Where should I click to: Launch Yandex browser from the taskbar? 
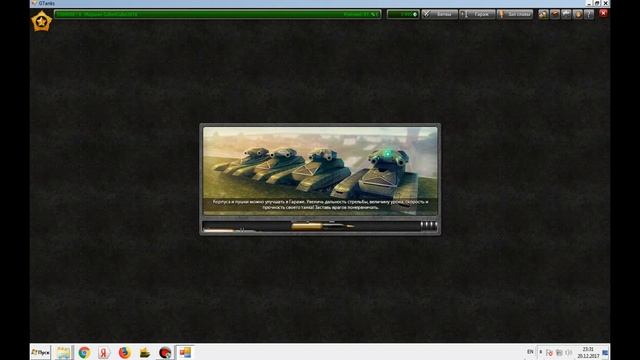coord(104,352)
